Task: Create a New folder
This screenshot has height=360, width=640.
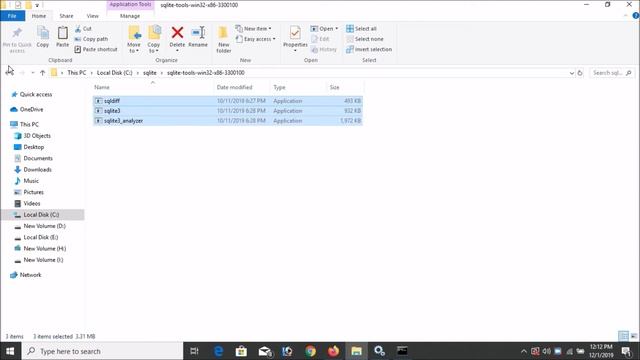Action: (223, 40)
